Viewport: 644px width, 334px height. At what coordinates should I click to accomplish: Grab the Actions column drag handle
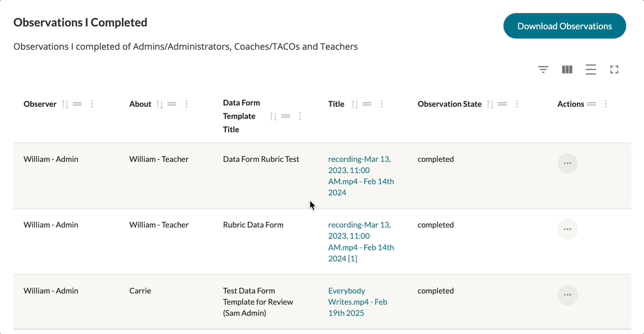click(591, 104)
